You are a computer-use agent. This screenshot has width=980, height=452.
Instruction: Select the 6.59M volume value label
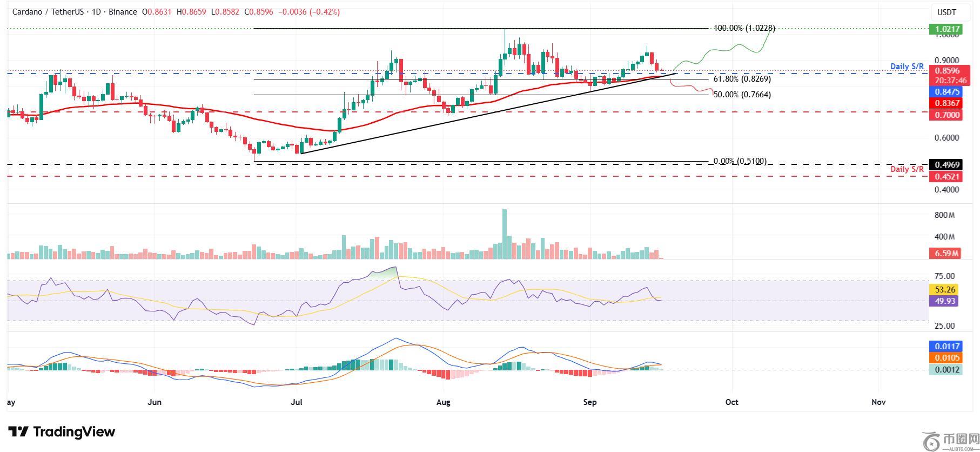pyautogui.click(x=945, y=253)
